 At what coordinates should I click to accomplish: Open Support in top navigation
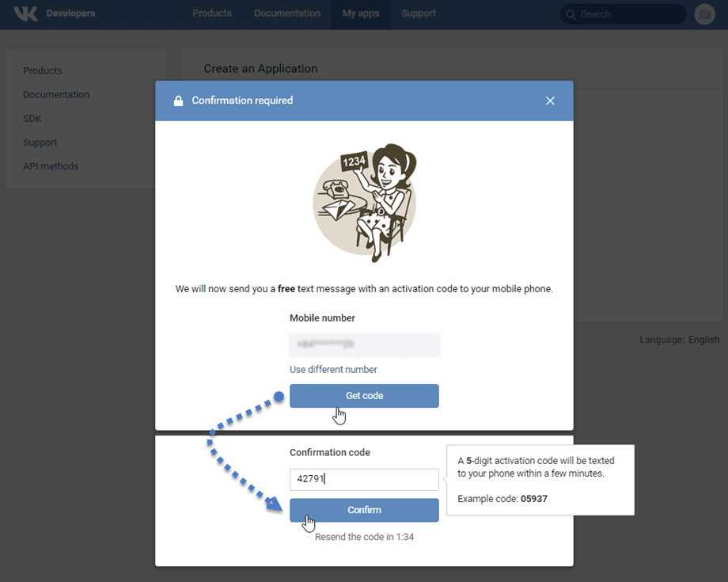[419, 13]
